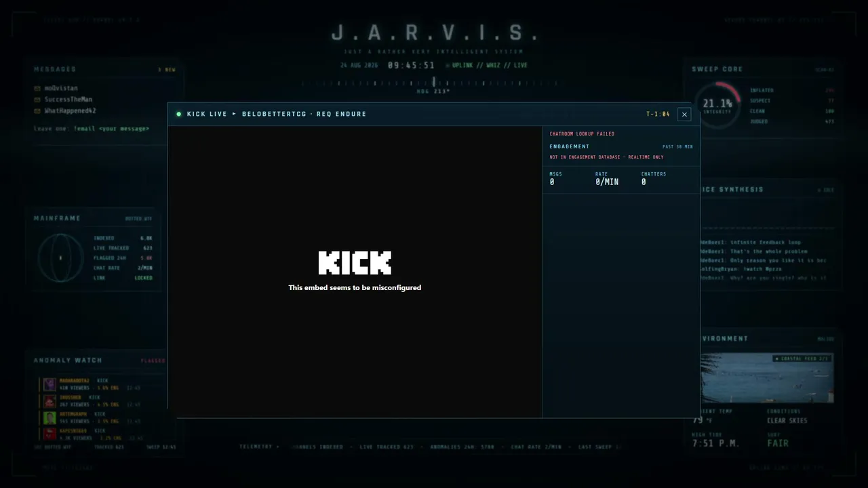Click the 21.1% integrity gauge
The image size is (868, 488).
click(x=717, y=104)
